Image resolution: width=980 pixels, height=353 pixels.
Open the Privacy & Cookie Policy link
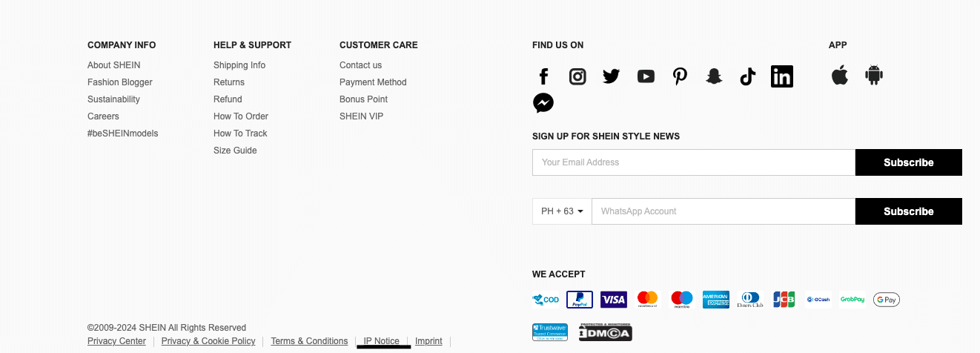click(x=208, y=341)
